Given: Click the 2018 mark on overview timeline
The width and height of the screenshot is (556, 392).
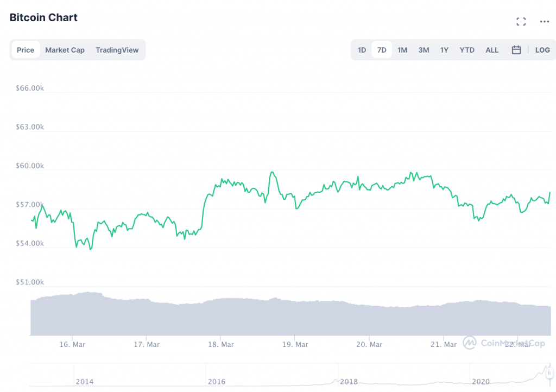Looking at the screenshot, I should coord(349,382).
